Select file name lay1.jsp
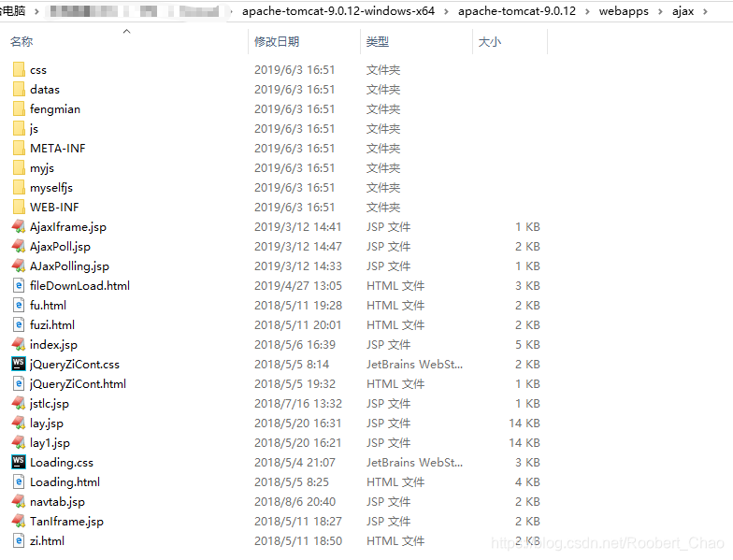733x560 pixels. [50, 443]
